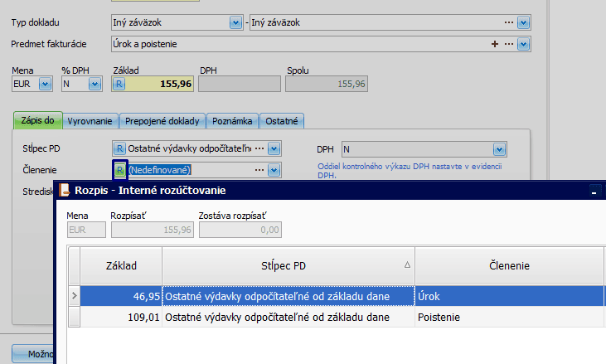Switch to the Vyrovnanie tab
Screen dimensions: 606x364
point(90,121)
